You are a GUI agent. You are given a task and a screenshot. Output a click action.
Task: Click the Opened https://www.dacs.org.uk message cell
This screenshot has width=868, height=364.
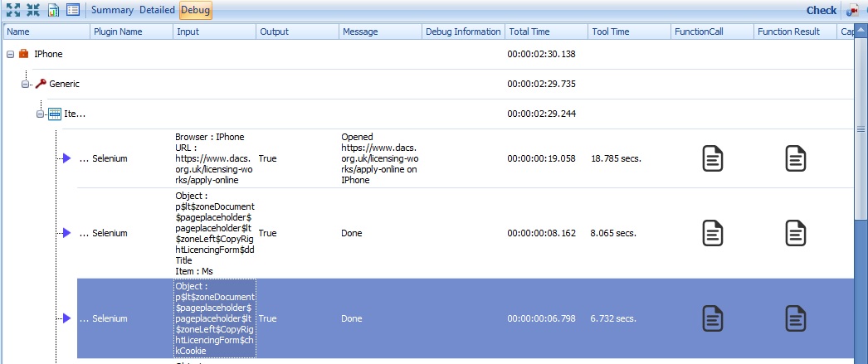(x=380, y=158)
